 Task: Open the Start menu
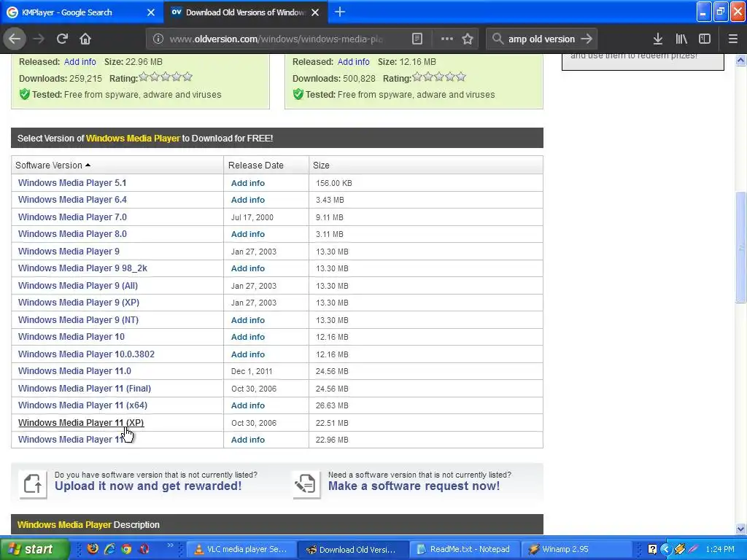[x=34, y=549]
